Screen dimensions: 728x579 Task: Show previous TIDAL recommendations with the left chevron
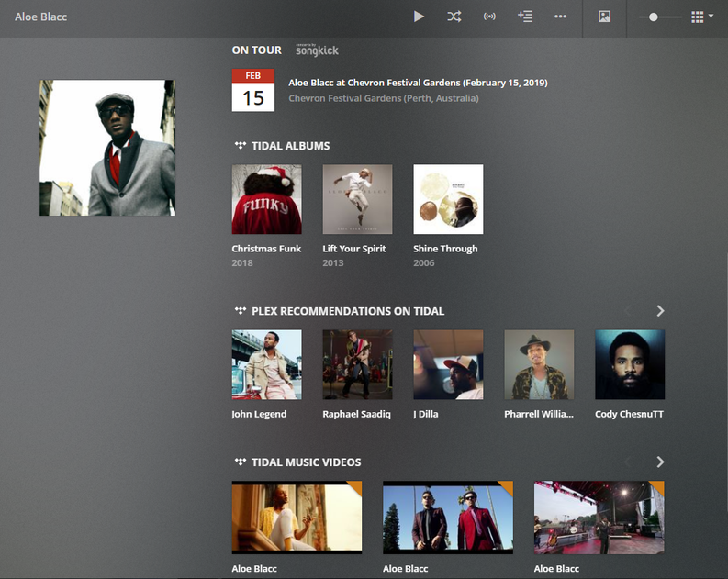pyautogui.click(x=628, y=311)
